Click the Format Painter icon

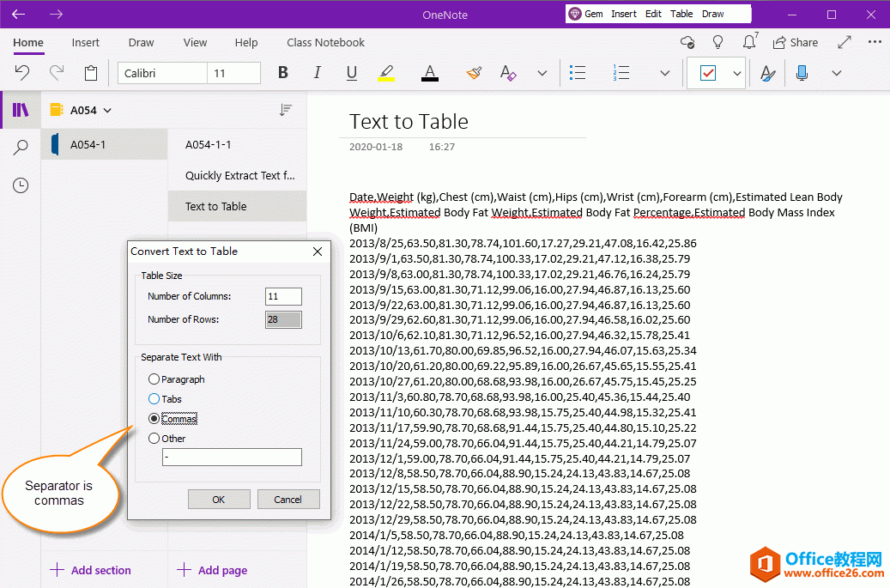[473, 73]
